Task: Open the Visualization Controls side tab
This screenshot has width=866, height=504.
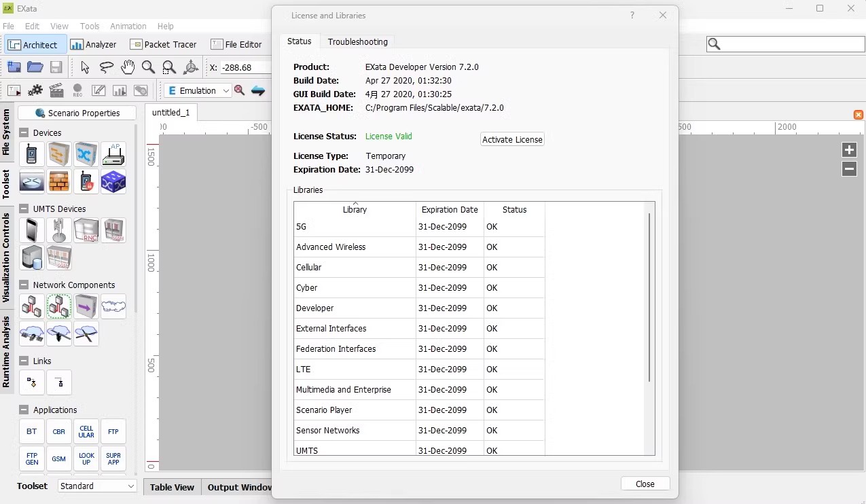Action: click(6, 257)
